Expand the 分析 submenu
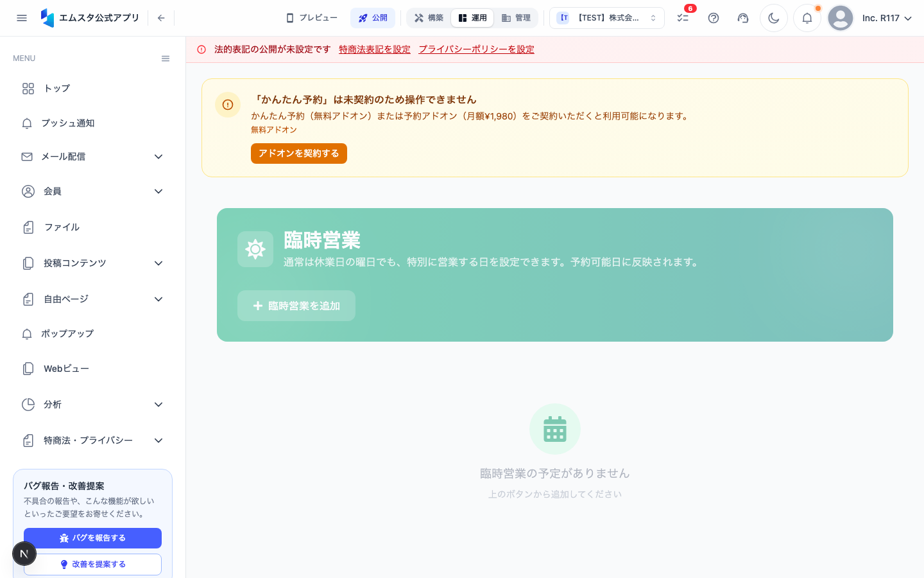This screenshot has width=924, height=578. coord(158,405)
